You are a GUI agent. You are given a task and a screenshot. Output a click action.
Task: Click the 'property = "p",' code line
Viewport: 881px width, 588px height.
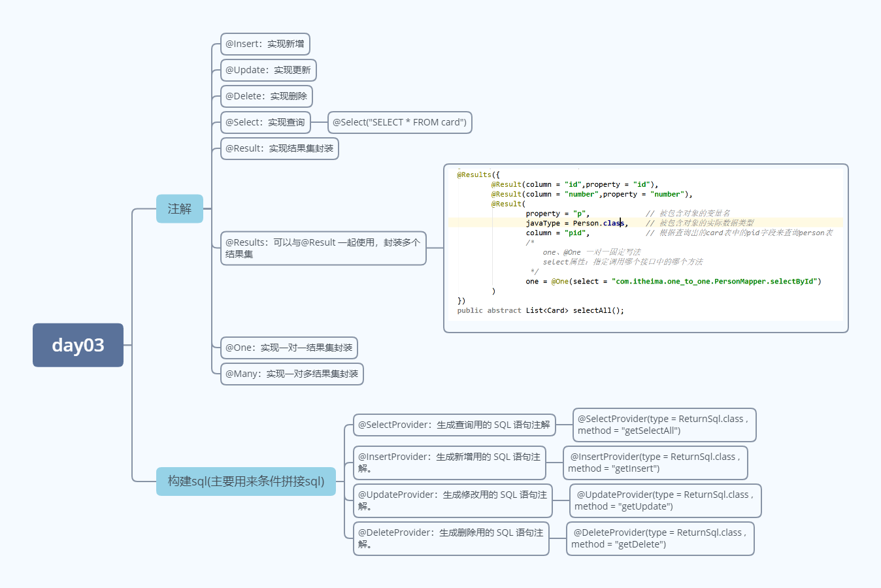tap(557, 214)
